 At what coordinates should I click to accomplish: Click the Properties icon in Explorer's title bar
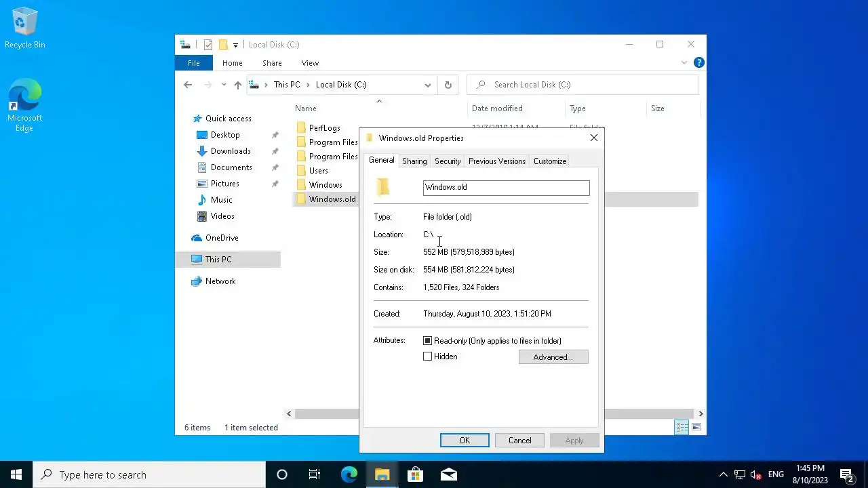(208, 45)
